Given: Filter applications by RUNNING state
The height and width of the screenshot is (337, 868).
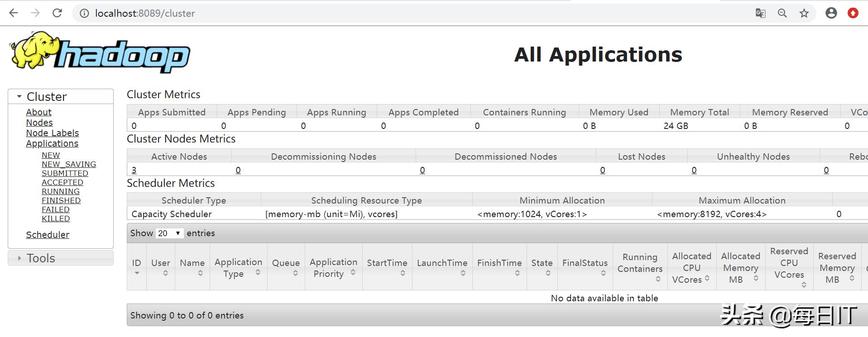Looking at the screenshot, I should [61, 191].
